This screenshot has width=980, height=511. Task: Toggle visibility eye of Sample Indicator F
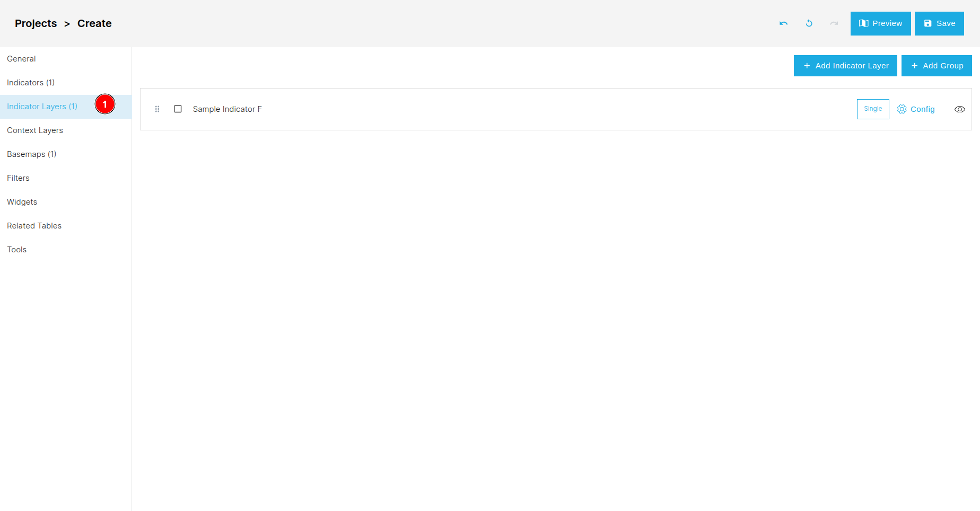click(960, 109)
